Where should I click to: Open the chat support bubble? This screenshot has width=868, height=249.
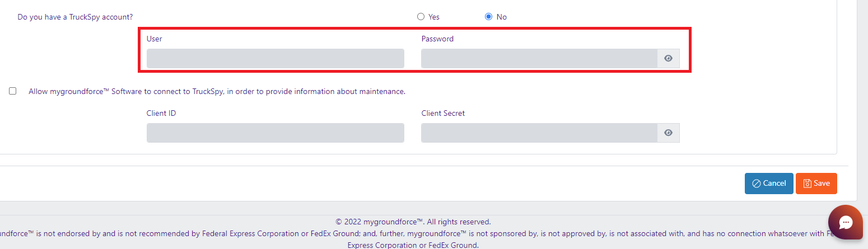846,223
